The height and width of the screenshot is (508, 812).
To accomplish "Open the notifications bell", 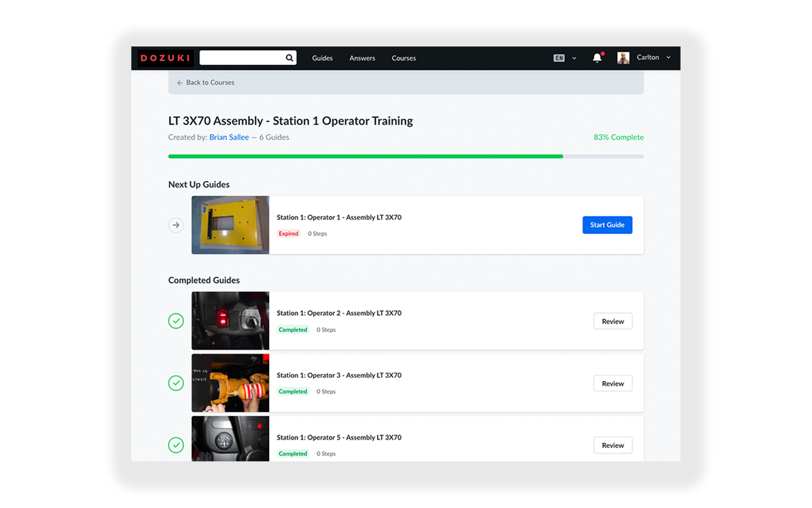I will pos(597,58).
